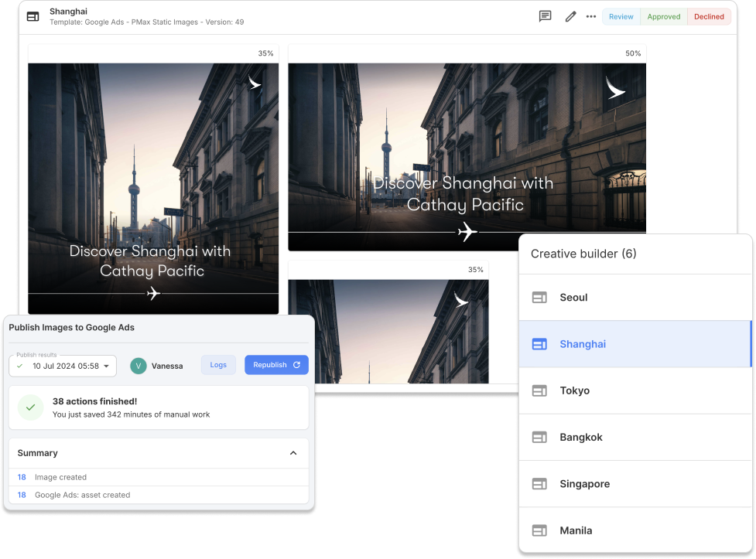Click the Vanessa user avatar
Image resolution: width=756 pixels, height=559 pixels.
point(139,366)
